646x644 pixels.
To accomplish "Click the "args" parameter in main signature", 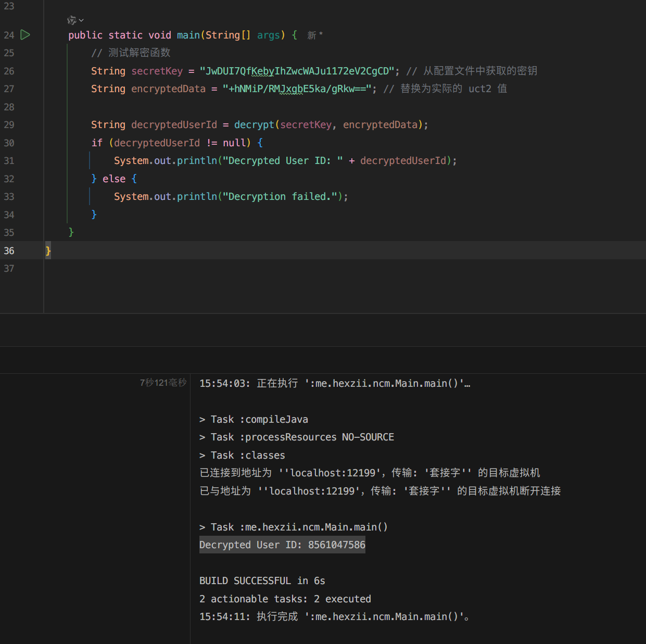I will point(268,35).
